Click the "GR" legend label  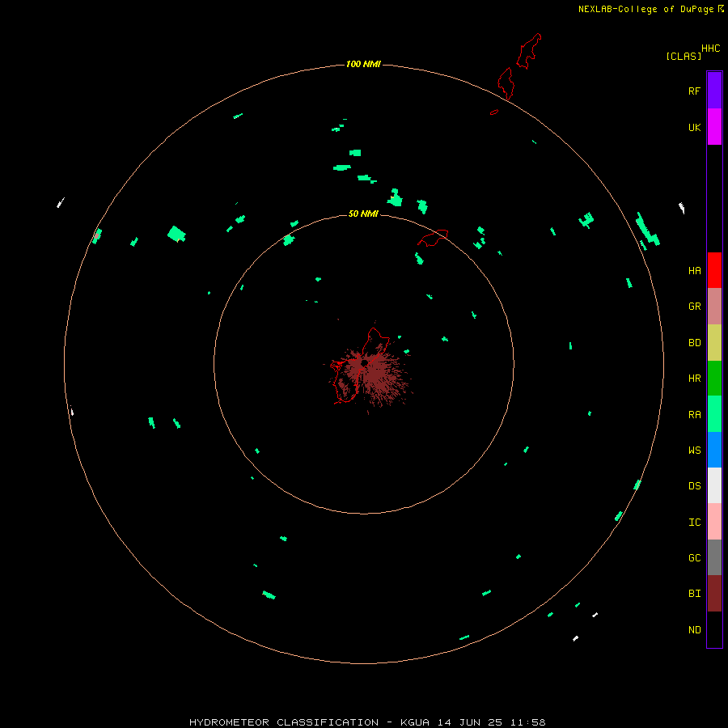coord(694,307)
